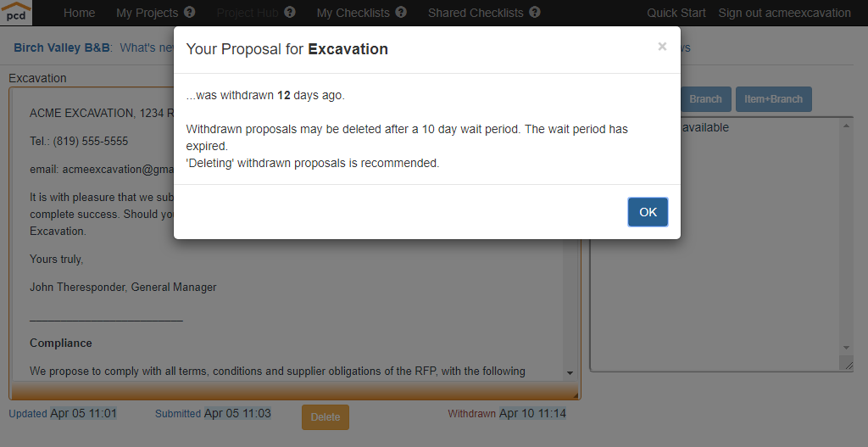
Task: Open help icon beside My Projects
Action: 190,12
